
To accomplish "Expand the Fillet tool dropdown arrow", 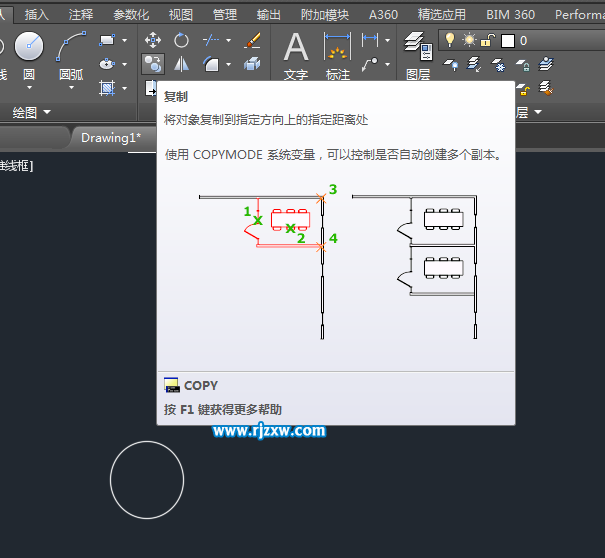I will point(228,64).
